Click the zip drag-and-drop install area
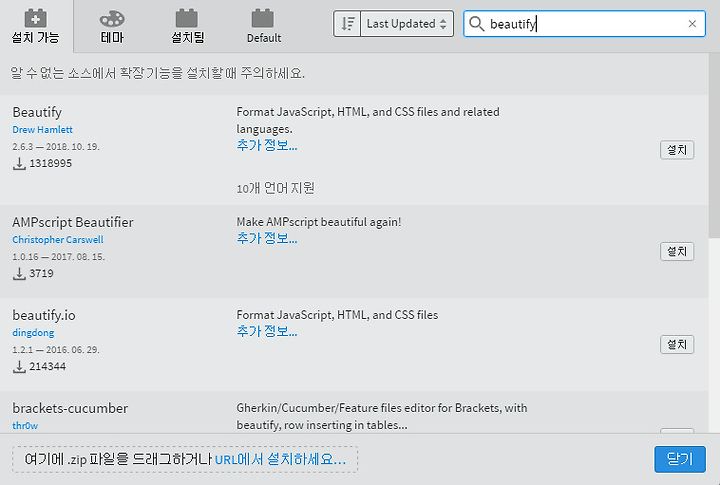 click(185, 459)
